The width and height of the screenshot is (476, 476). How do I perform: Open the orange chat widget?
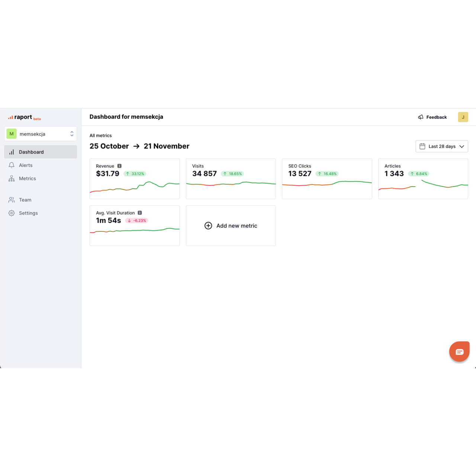459,351
